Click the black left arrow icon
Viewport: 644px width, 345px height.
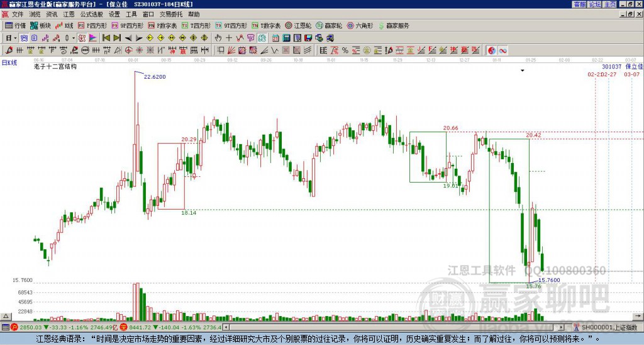[x=128, y=38]
